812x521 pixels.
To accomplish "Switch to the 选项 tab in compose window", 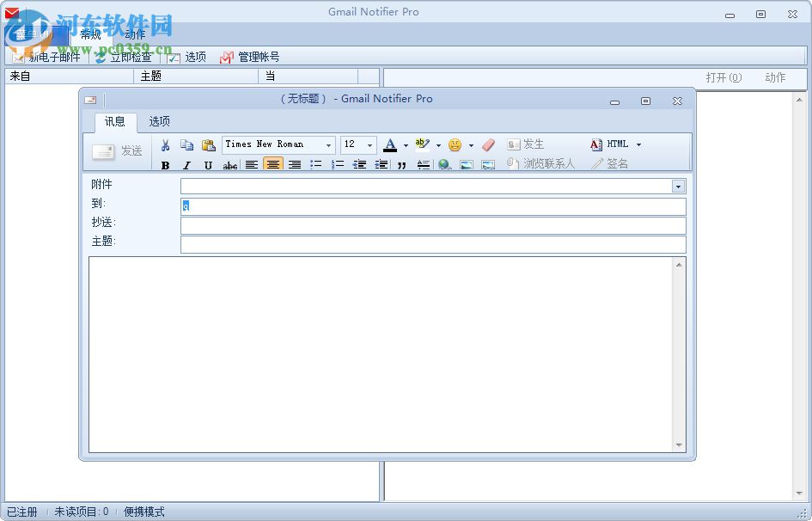I will click(x=158, y=121).
